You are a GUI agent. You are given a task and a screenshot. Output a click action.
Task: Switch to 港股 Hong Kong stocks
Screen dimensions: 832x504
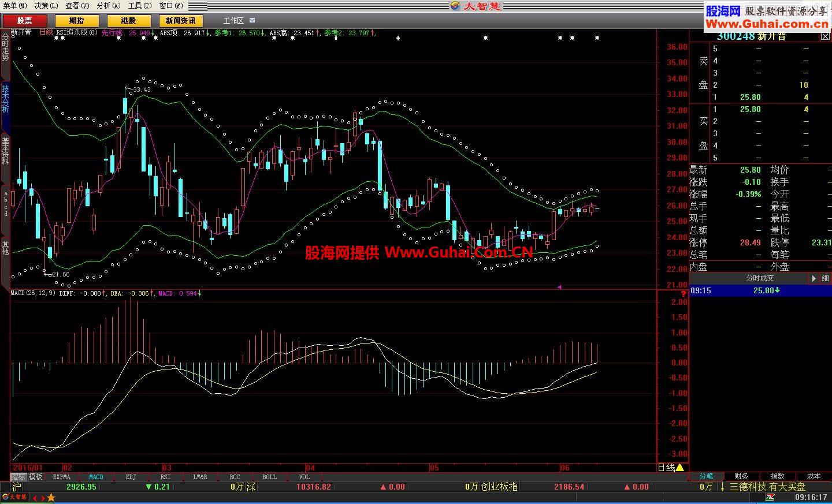coord(128,21)
